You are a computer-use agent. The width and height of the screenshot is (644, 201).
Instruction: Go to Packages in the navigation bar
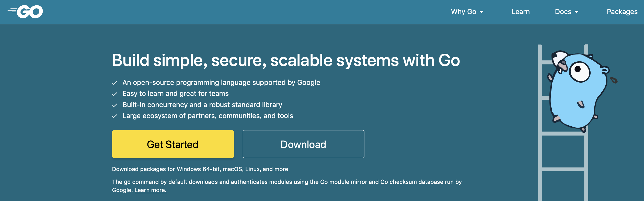point(622,12)
